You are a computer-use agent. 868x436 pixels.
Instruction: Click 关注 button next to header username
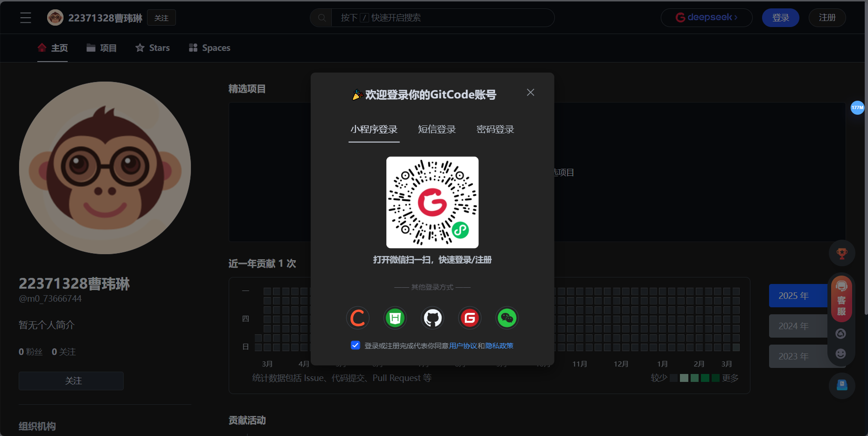click(161, 18)
